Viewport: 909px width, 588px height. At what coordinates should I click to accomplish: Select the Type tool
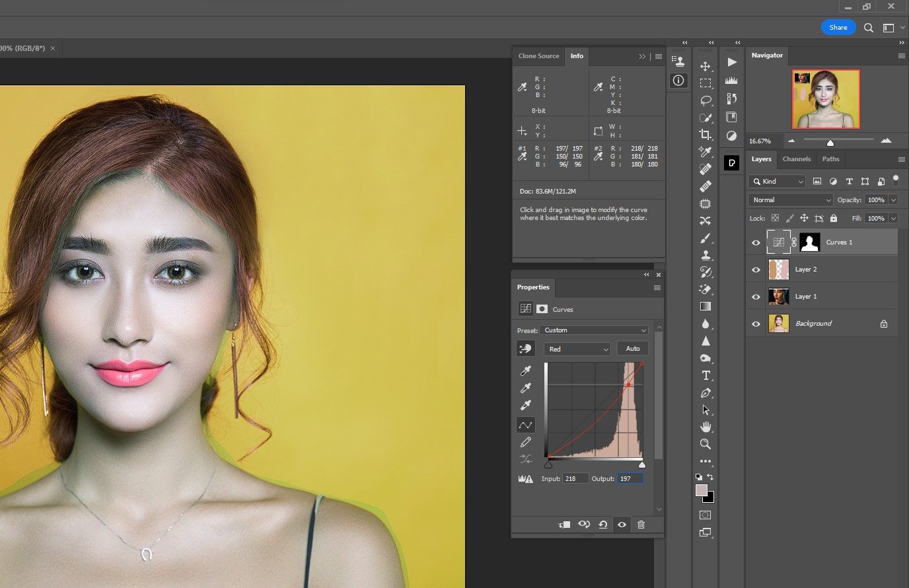(706, 375)
